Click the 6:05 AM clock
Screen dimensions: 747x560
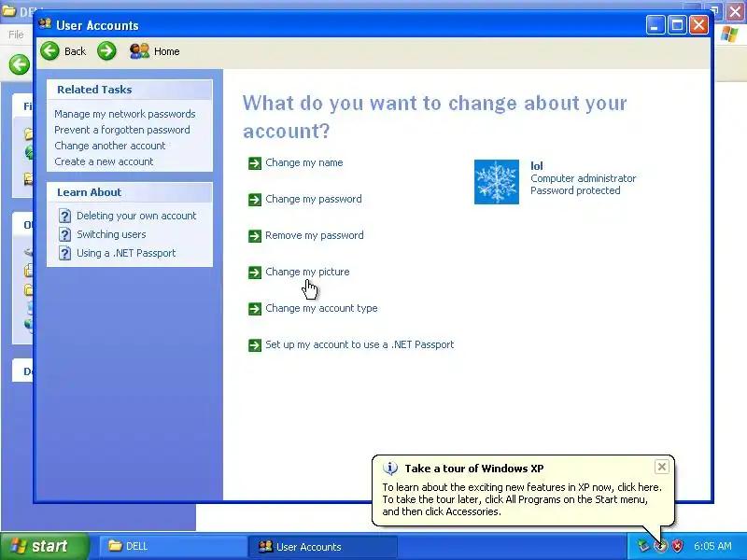click(712, 546)
